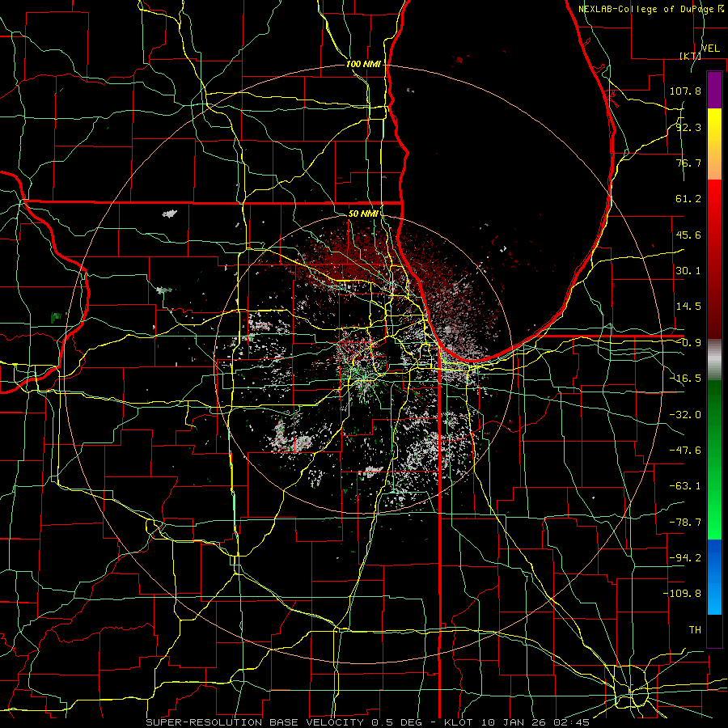Screen dimensions: 728x728
Task: Click the 76.7 scale value
Action: 688,163
